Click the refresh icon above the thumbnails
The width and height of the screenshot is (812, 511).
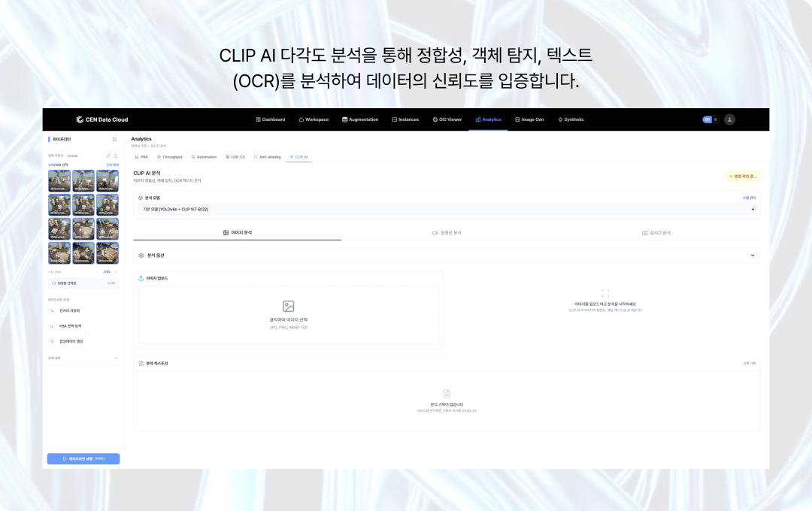click(108, 156)
